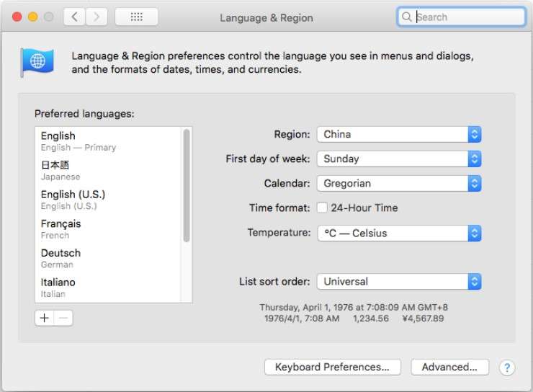Viewport: 533px width, 392px height.
Task: Click the Advanced button
Action: tap(449, 367)
